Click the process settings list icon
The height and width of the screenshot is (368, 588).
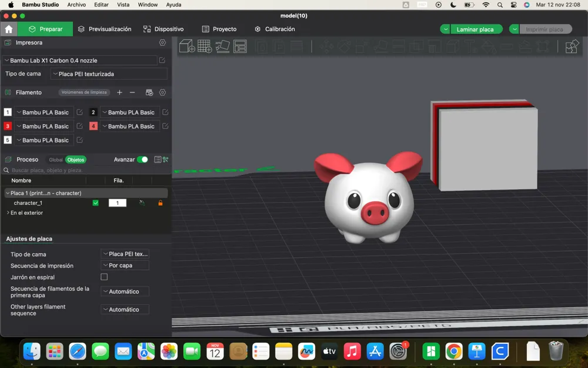[x=158, y=160]
